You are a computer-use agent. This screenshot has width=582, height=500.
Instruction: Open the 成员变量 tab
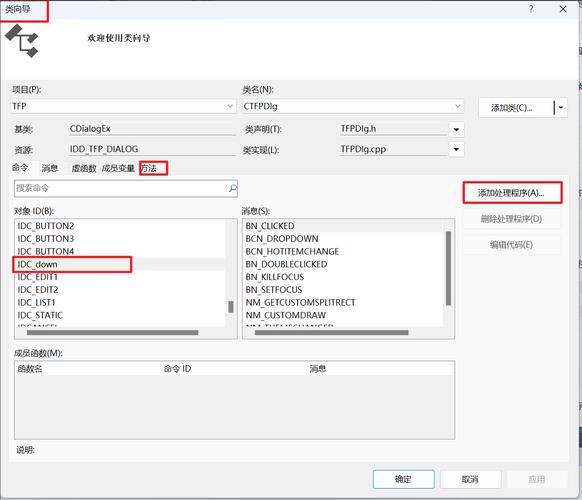point(118,168)
